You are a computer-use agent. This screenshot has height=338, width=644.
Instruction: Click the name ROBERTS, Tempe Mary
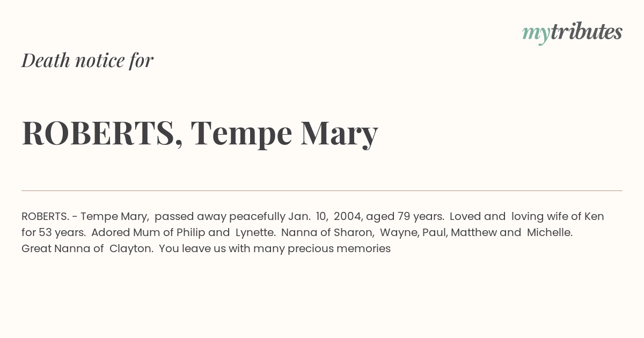click(200, 133)
